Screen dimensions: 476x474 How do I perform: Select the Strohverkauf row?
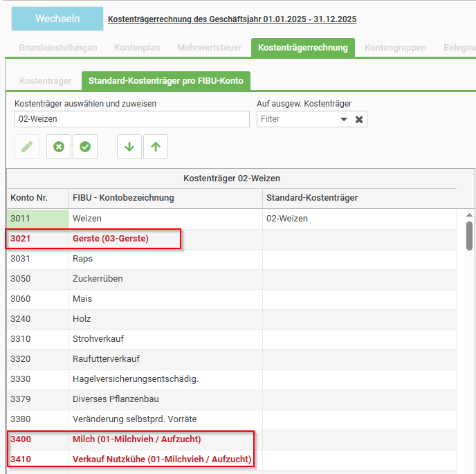tap(232, 339)
